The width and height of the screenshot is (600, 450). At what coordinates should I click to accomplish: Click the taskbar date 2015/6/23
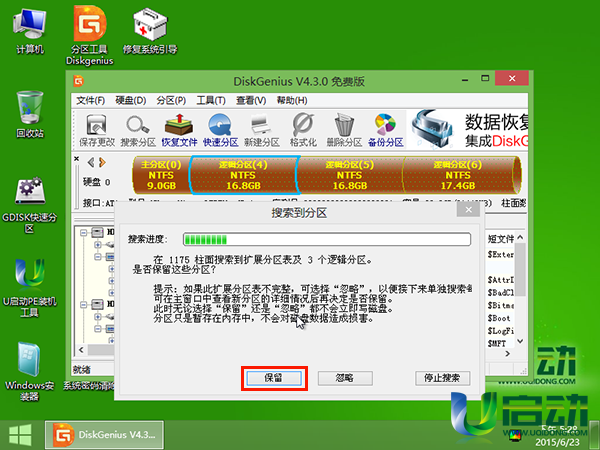pos(557,442)
